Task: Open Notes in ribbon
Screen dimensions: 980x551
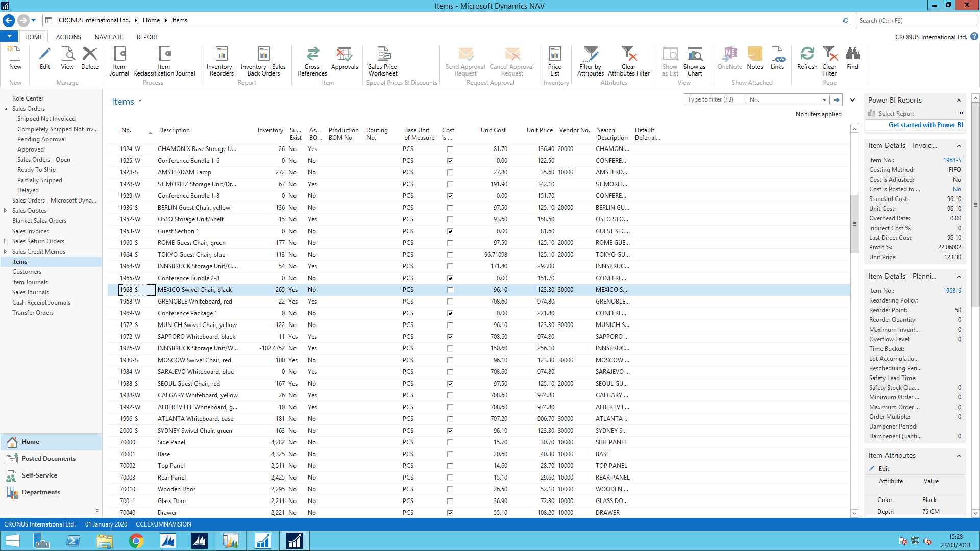Action: click(x=755, y=58)
